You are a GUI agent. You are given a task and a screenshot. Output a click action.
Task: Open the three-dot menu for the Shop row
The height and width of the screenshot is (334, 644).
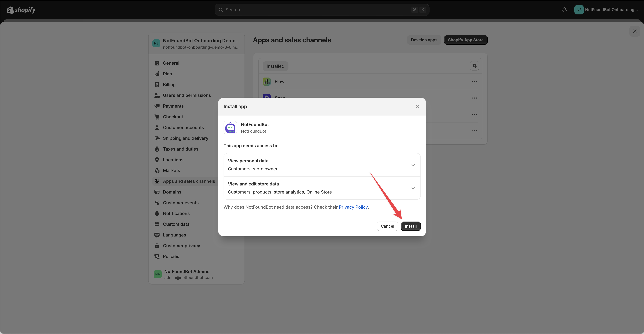(x=474, y=98)
